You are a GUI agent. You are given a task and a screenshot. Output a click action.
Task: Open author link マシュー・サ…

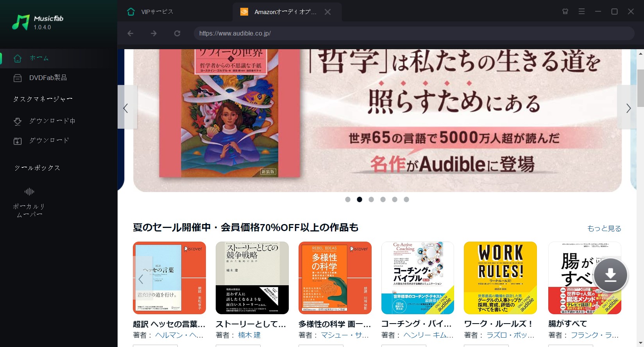coord(345,335)
